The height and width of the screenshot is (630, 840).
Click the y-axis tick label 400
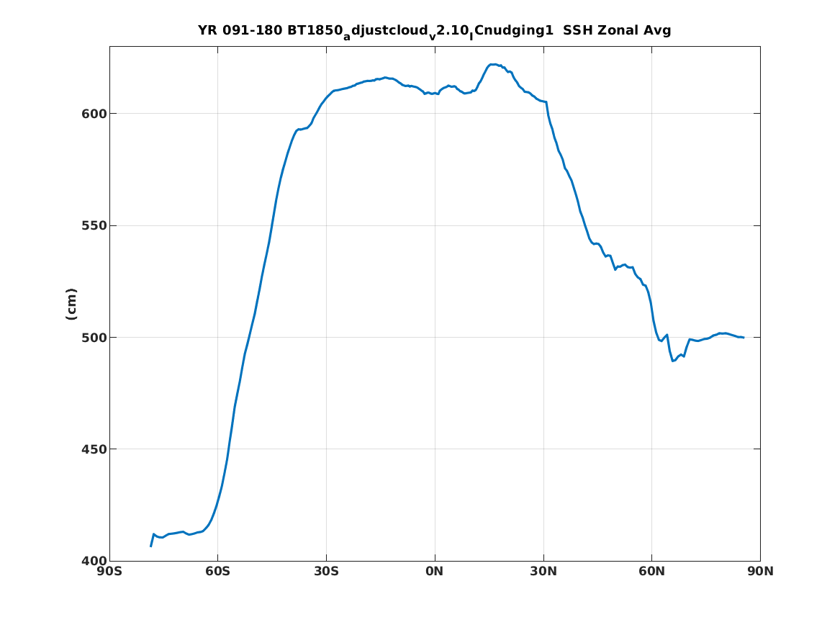(94, 561)
